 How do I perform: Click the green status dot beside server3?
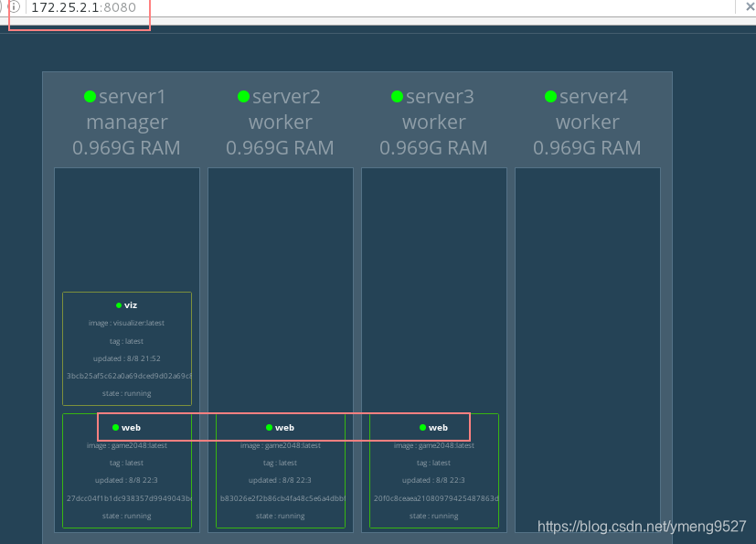[x=397, y=96]
